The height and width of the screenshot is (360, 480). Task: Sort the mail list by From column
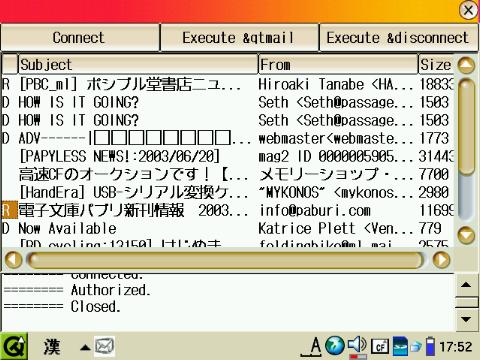coord(338,64)
